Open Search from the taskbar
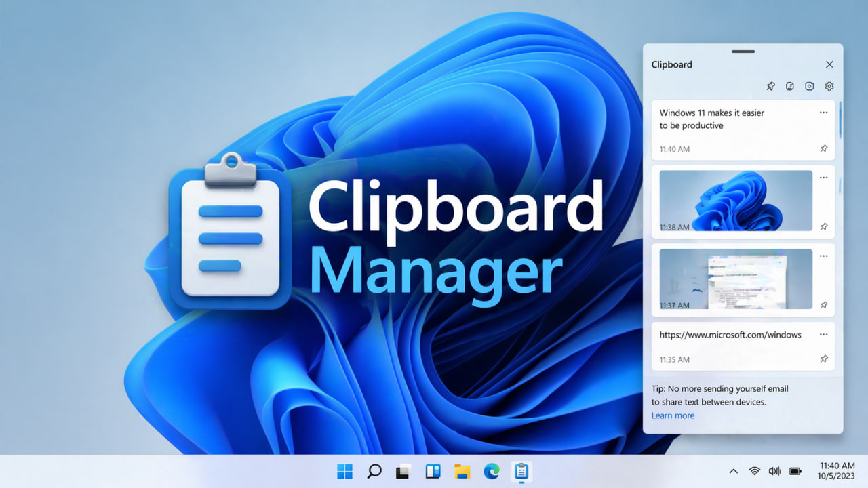 click(x=374, y=470)
